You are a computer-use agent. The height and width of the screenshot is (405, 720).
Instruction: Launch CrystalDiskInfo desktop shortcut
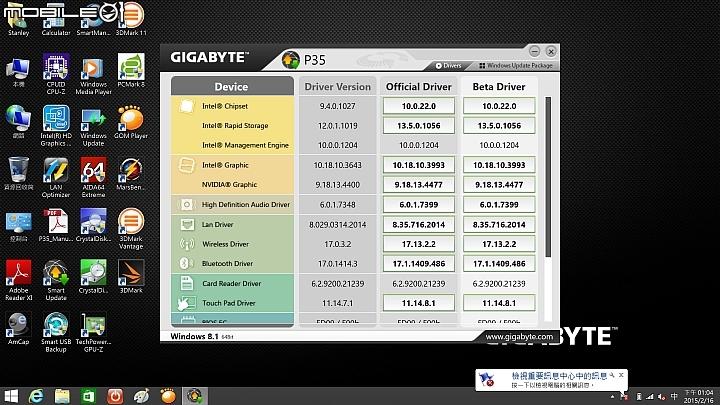coord(93,225)
